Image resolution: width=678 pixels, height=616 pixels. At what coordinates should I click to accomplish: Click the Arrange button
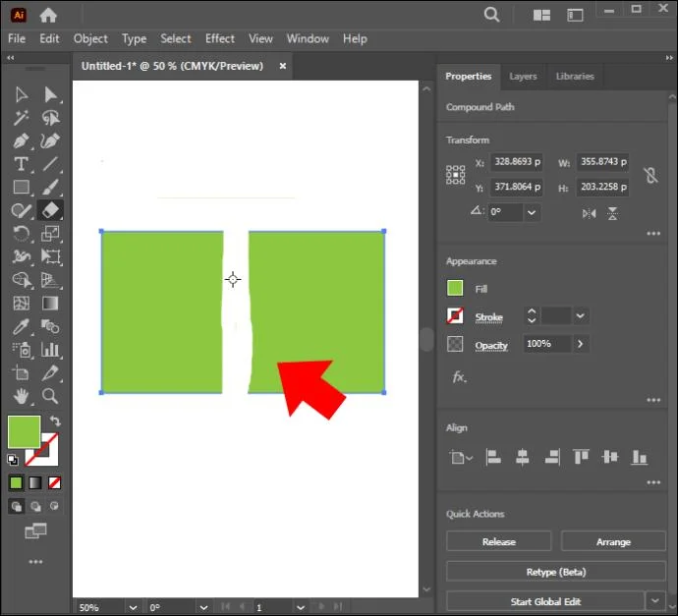click(613, 541)
